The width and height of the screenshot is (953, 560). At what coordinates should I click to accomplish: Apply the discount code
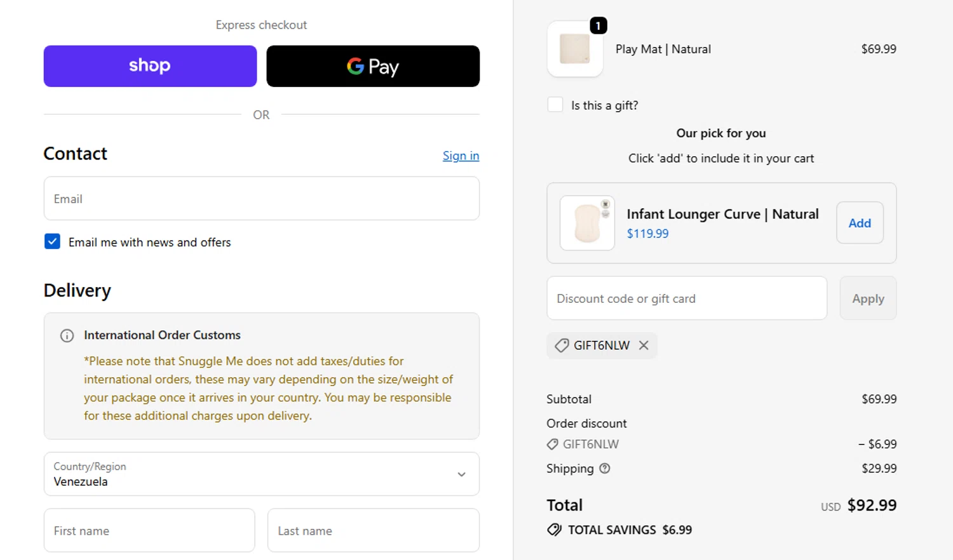click(x=868, y=298)
